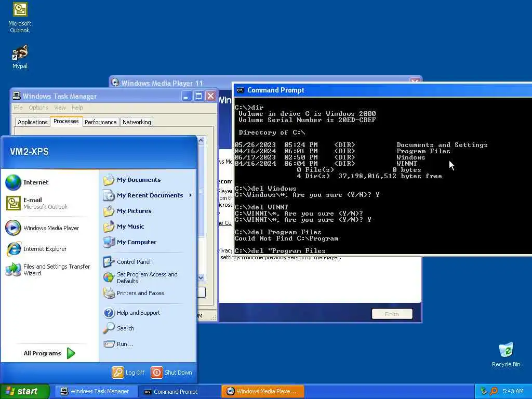The height and width of the screenshot is (399, 532).
Task: Open Help menu in Task Manager
Action: (77, 108)
